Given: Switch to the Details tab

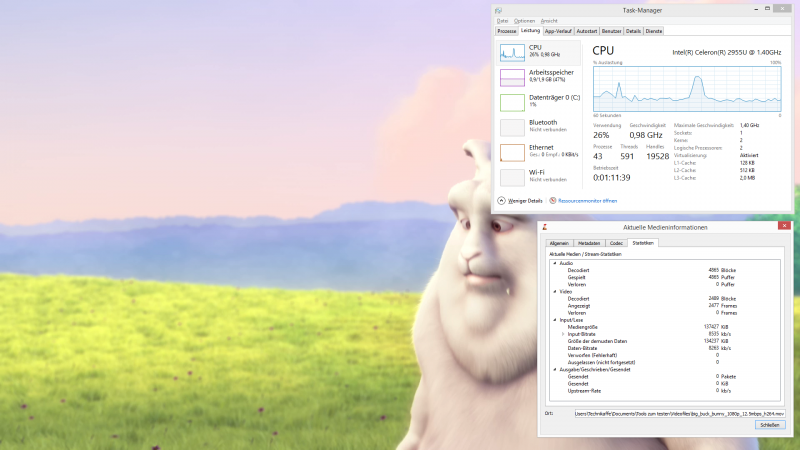Looking at the screenshot, I should (633, 31).
